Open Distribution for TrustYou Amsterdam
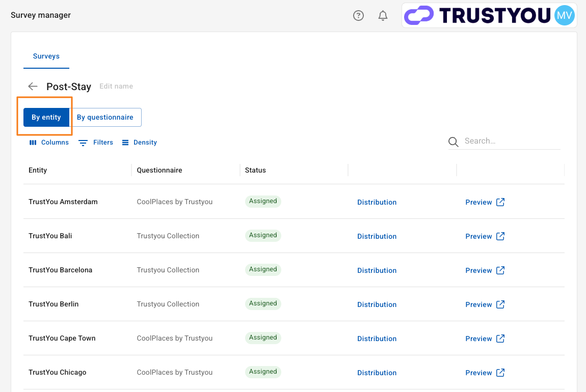586x392 pixels. point(377,202)
